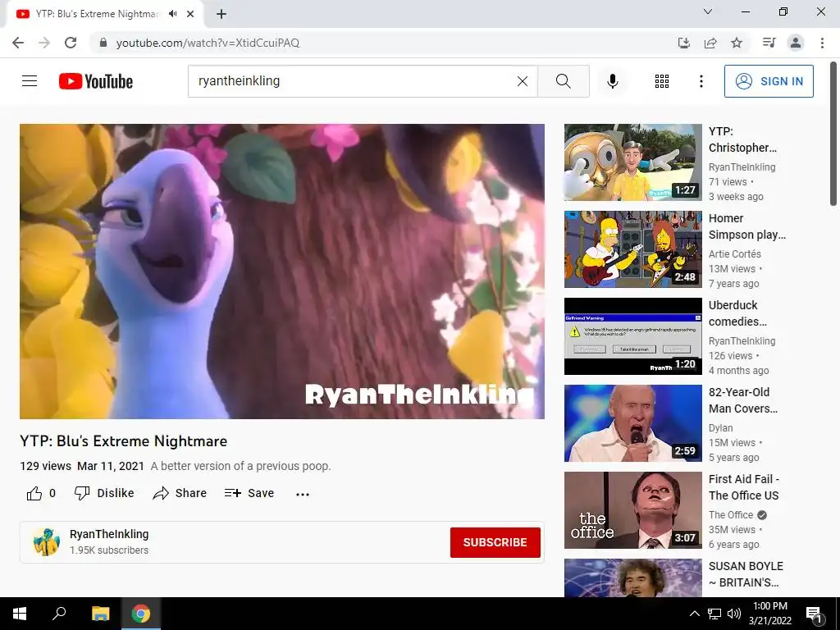This screenshot has width=840, height=630.
Task: Start voice search with microphone icon
Action: pyautogui.click(x=612, y=81)
